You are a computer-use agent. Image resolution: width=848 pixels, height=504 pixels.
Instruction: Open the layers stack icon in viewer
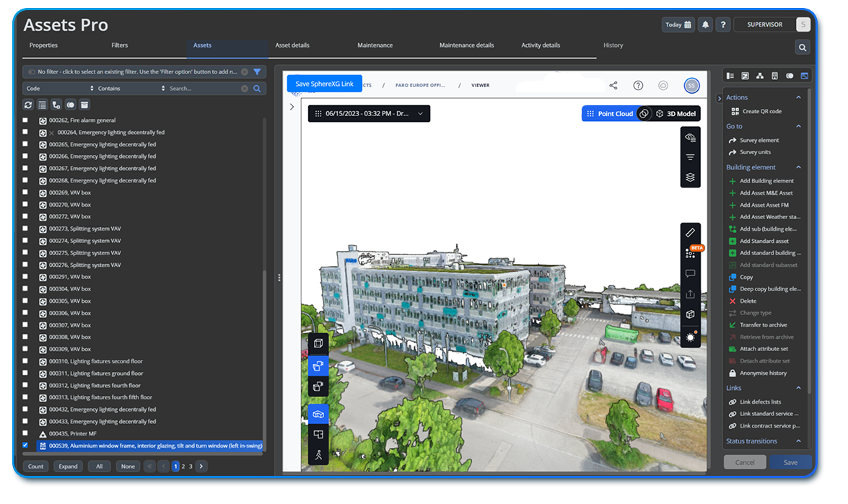coord(690,177)
